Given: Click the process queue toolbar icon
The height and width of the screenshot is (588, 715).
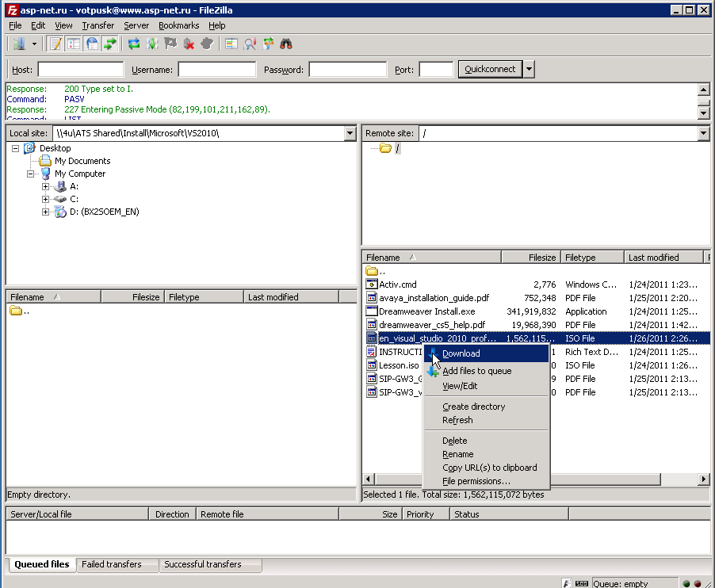Looking at the screenshot, I should point(152,44).
